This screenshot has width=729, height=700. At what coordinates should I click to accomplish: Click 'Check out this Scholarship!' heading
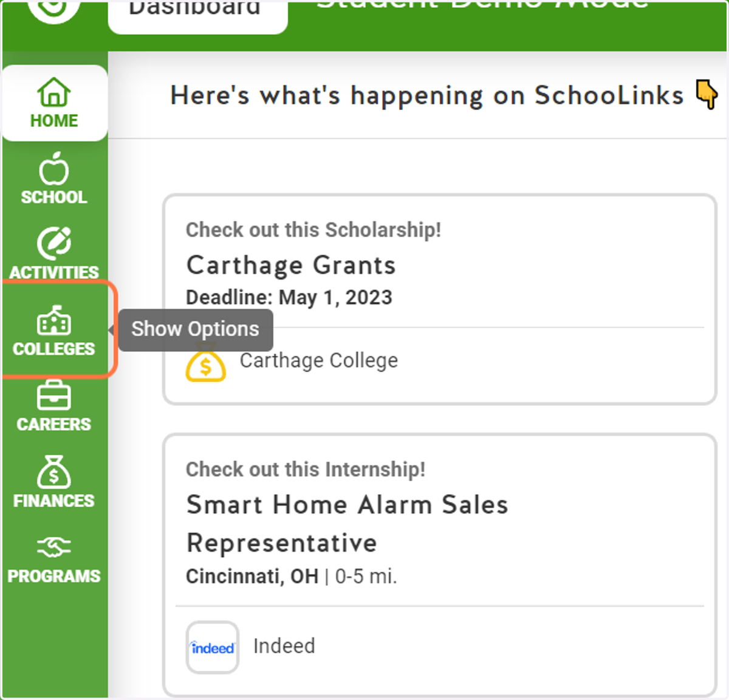(313, 230)
